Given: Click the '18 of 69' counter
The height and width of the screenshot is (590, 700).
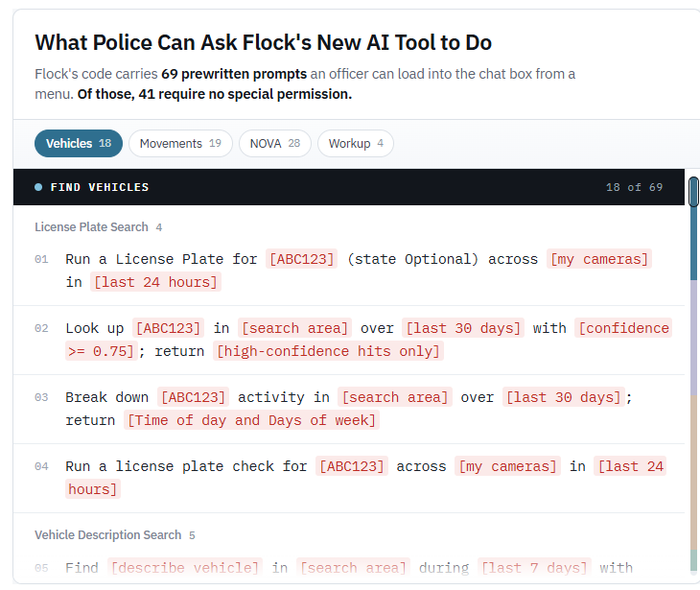Looking at the screenshot, I should pyautogui.click(x=634, y=187).
